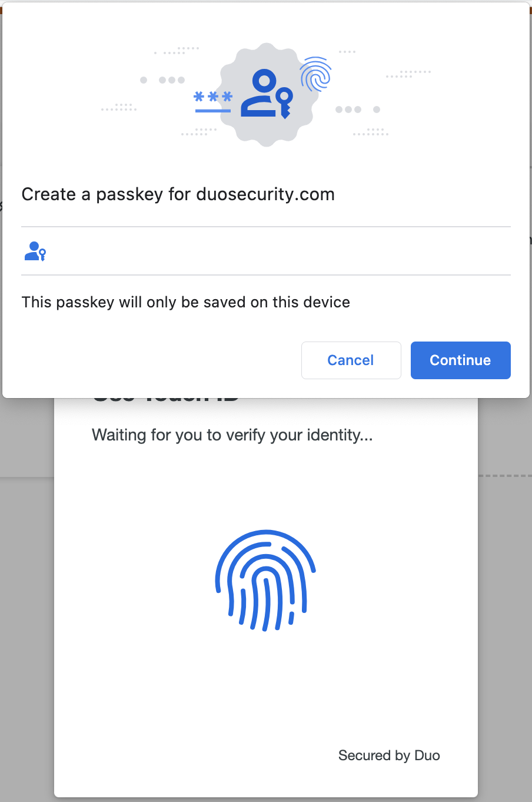Click the "only be saved on this device" note

tap(186, 302)
